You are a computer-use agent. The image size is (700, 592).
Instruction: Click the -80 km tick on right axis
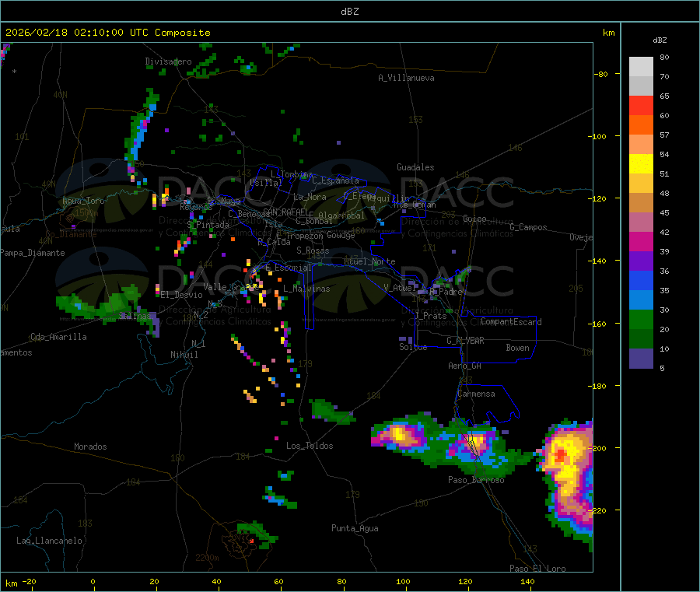tap(600, 74)
